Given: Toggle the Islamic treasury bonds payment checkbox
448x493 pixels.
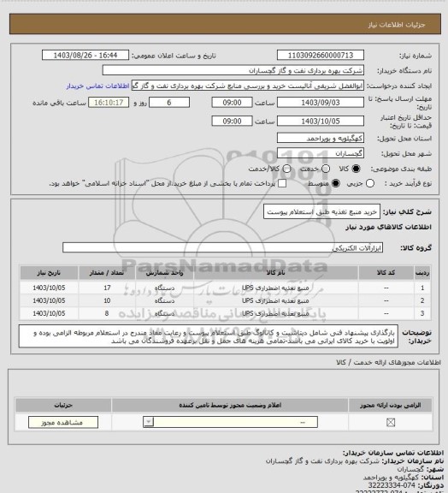Looking at the screenshot, I should 282,183.
